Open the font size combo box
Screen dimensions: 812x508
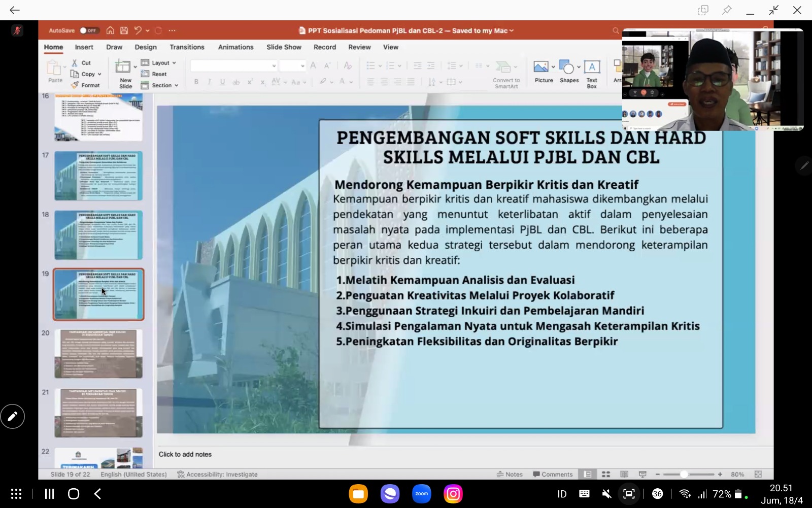(292, 66)
